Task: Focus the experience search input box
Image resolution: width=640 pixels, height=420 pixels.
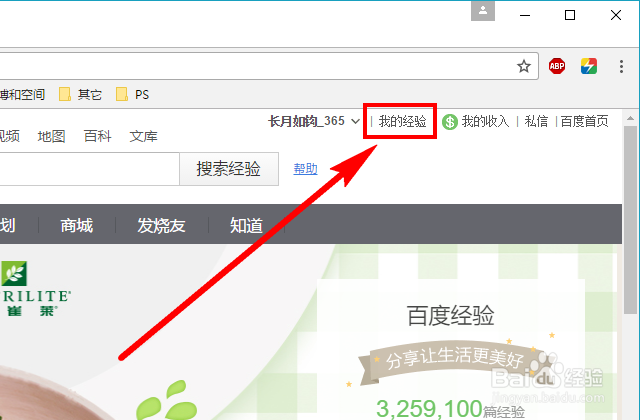Action: coord(89,169)
